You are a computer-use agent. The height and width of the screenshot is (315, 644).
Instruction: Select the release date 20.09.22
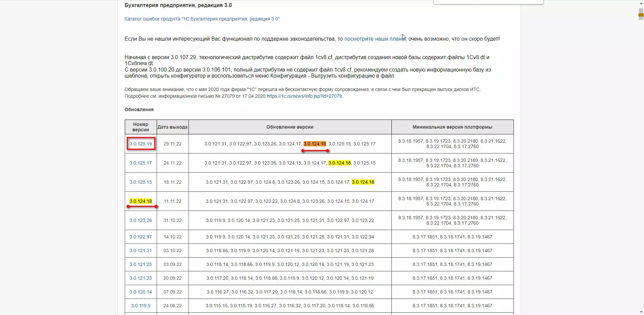point(172,278)
